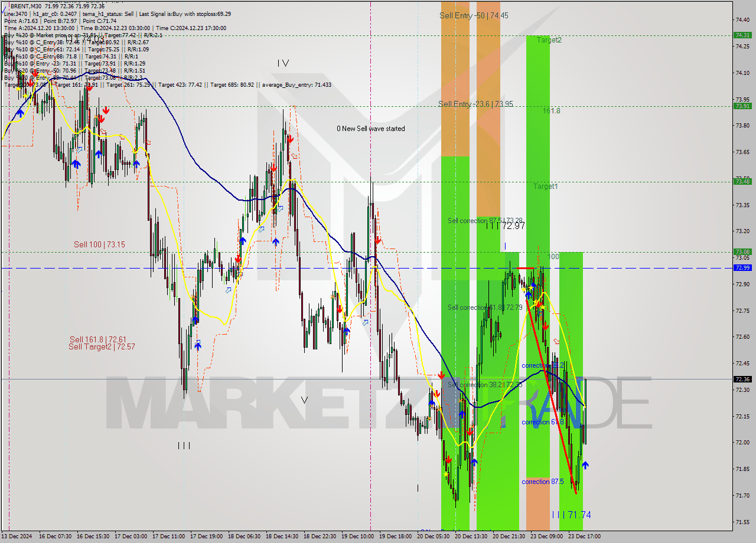
Task: Click the 73.80 price axis label
Action: click(742, 126)
